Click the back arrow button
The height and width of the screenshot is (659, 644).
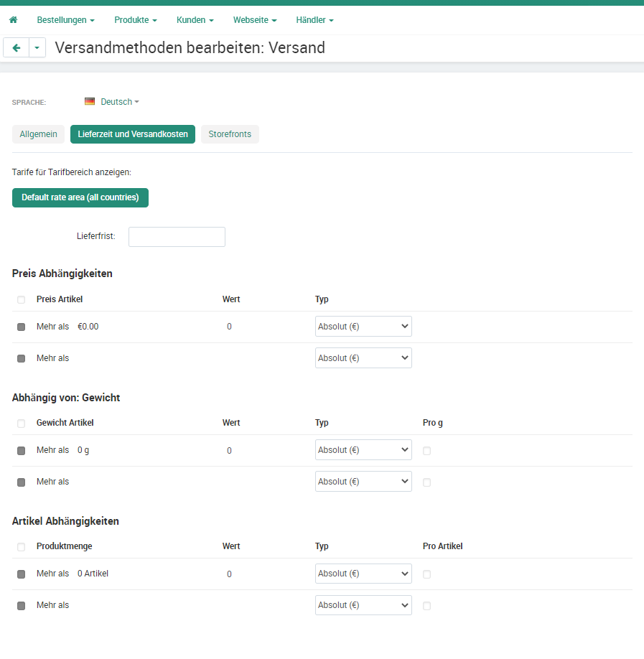(x=17, y=48)
